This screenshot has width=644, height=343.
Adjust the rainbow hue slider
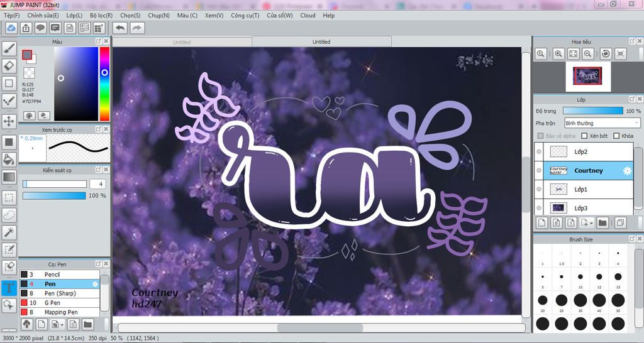click(105, 84)
